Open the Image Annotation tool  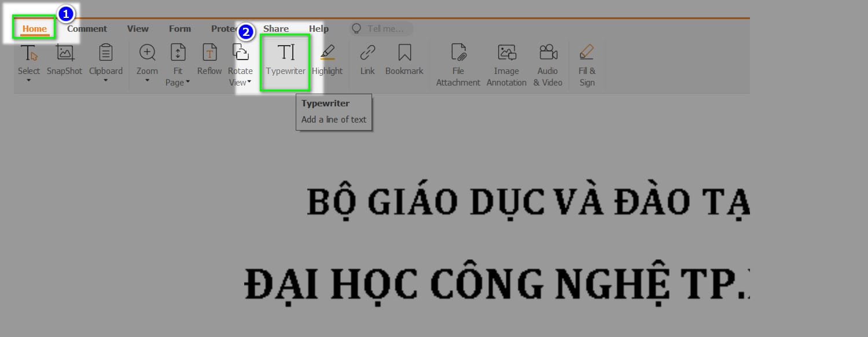click(506, 65)
